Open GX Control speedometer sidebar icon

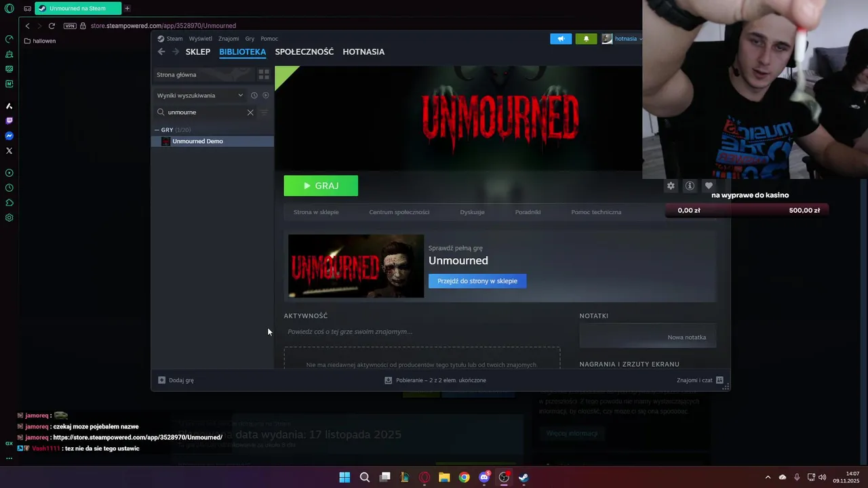click(x=9, y=39)
